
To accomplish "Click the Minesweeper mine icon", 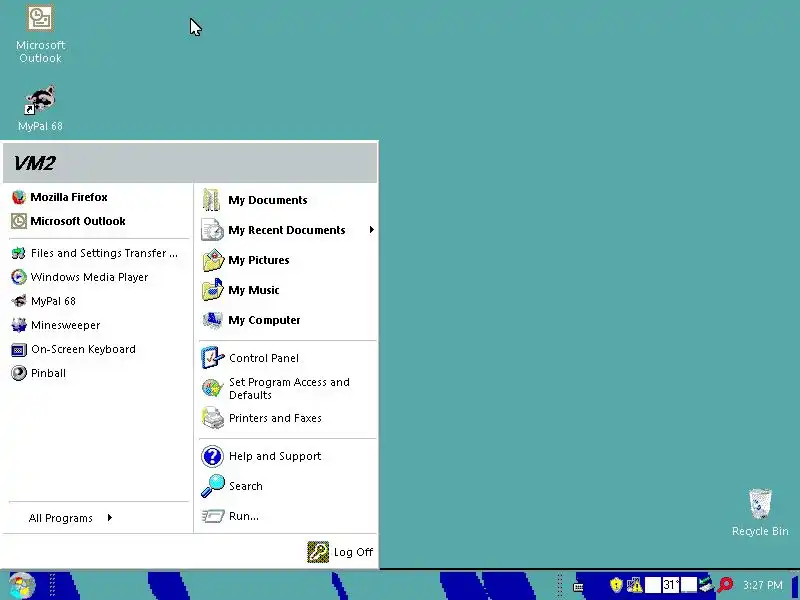I will (x=19, y=325).
